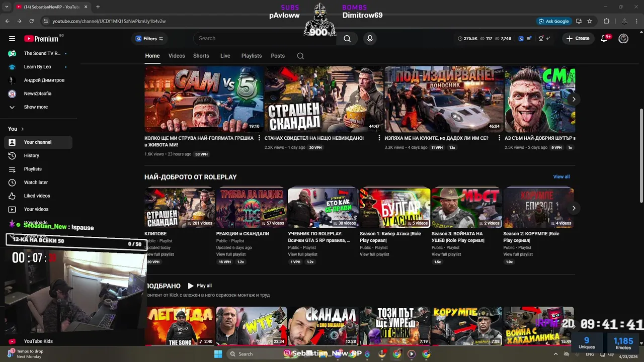Open more options for ИЗЛЯХА МЕ НА КУКИТЕ video
Viewport: 644px width, 362px height.
click(500, 138)
